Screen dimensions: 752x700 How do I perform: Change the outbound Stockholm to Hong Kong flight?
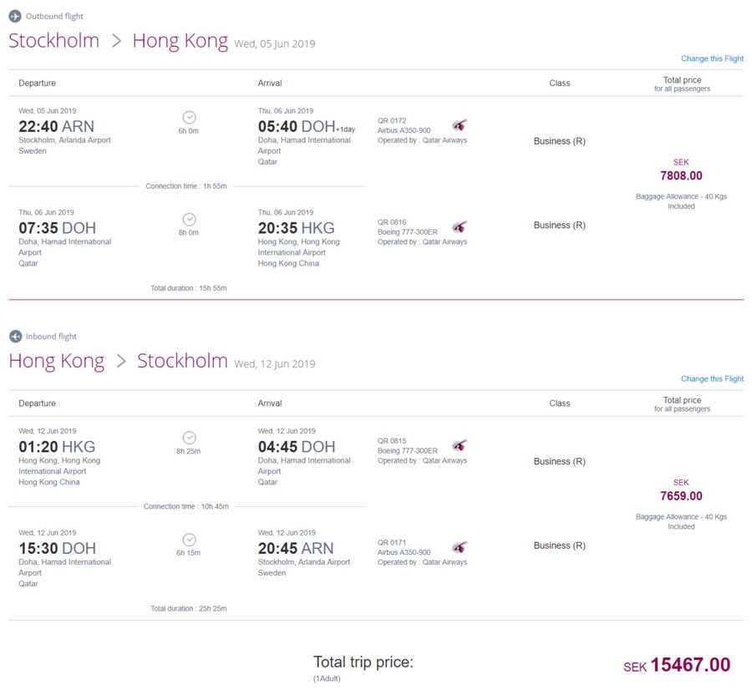tap(712, 58)
